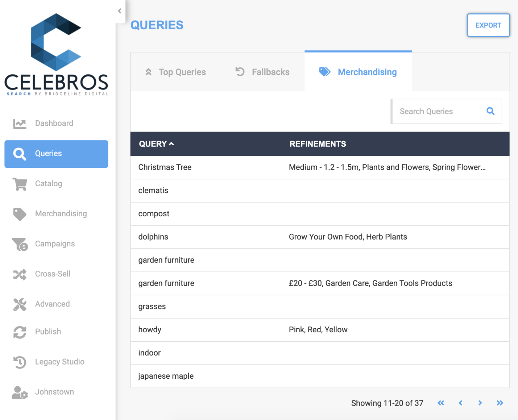Click the QUERY sort arrow caret
The height and width of the screenshot is (420, 518).
(171, 144)
